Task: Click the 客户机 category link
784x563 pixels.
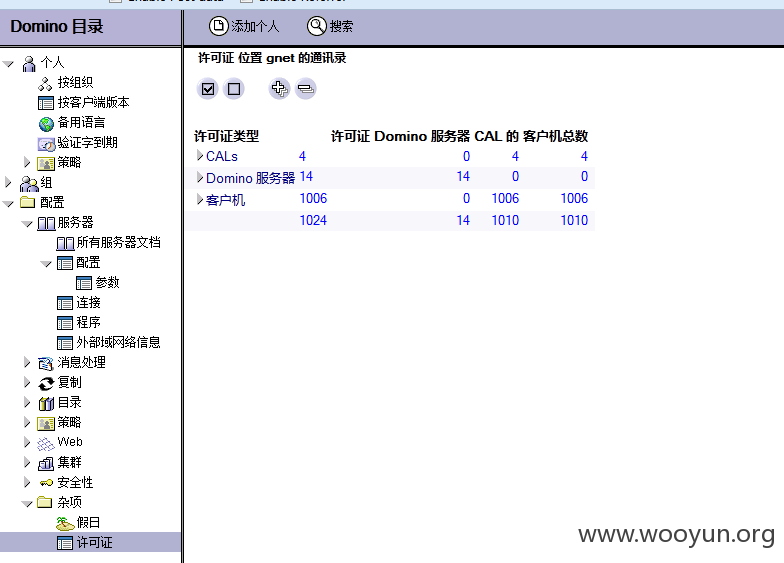Action: click(226, 200)
